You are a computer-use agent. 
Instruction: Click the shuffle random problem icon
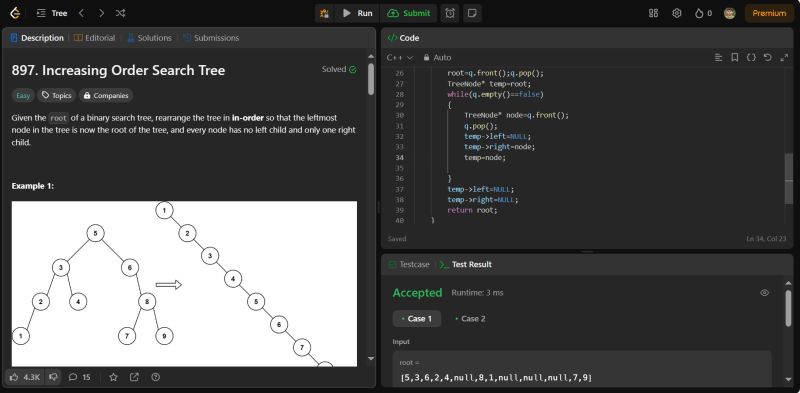point(120,13)
